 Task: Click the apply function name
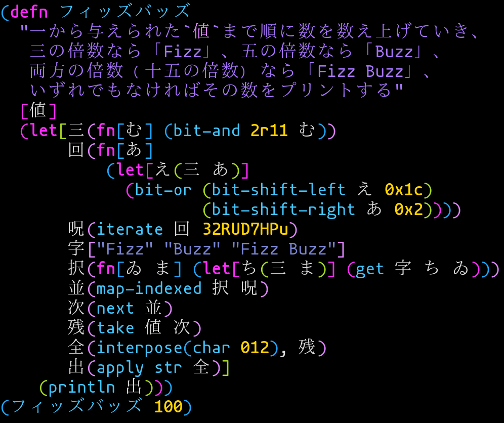tap(120, 368)
